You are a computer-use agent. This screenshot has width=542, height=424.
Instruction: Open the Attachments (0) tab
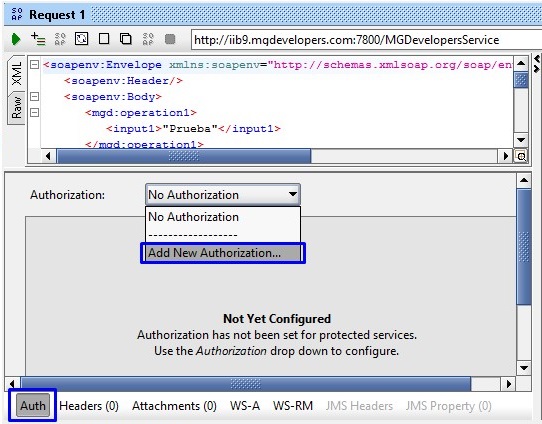pos(175,406)
